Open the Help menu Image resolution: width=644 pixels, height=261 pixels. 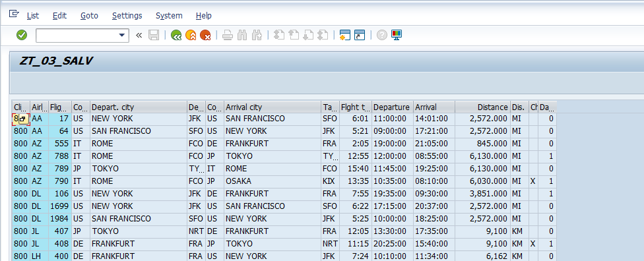coord(204,16)
